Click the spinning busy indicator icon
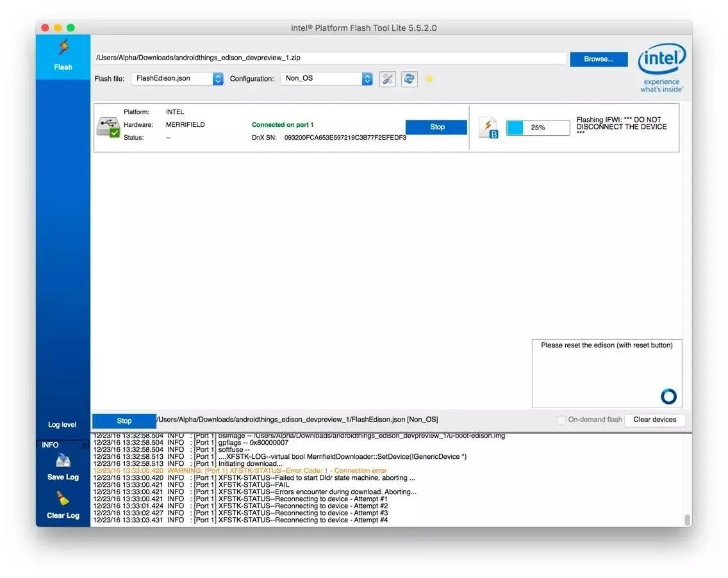This screenshot has width=728, height=578. click(668, 397)
